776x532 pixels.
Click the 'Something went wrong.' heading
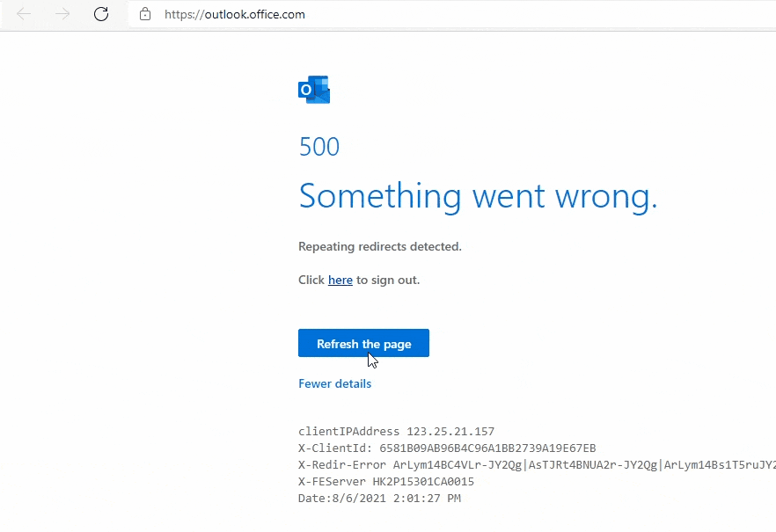coord(478,196)
